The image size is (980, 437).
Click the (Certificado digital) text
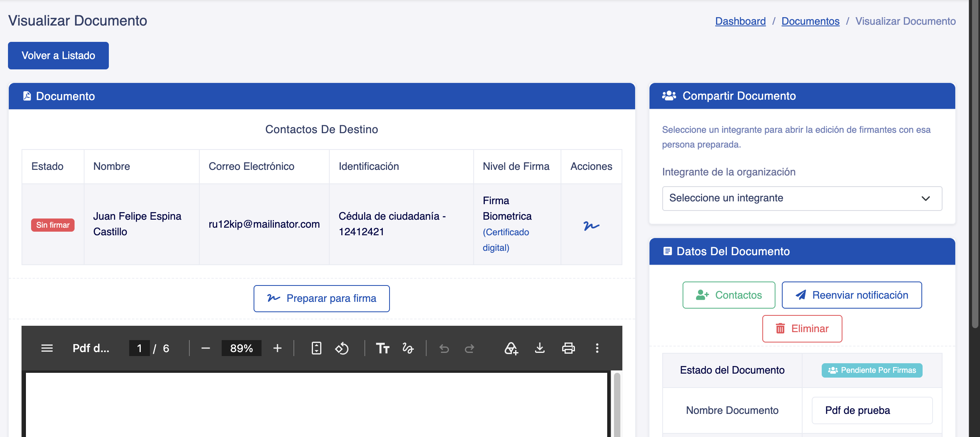pyautogui.click(x=506, y=240)
